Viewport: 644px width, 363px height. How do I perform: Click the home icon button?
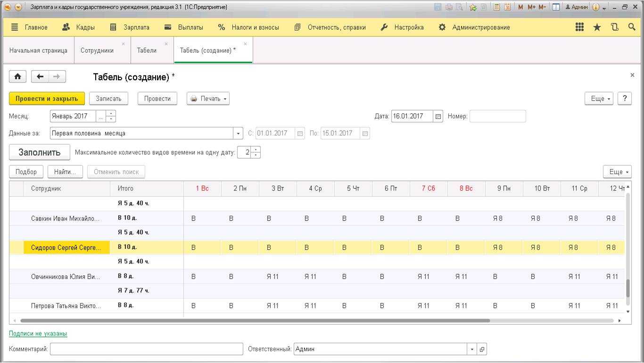point(17,76)
